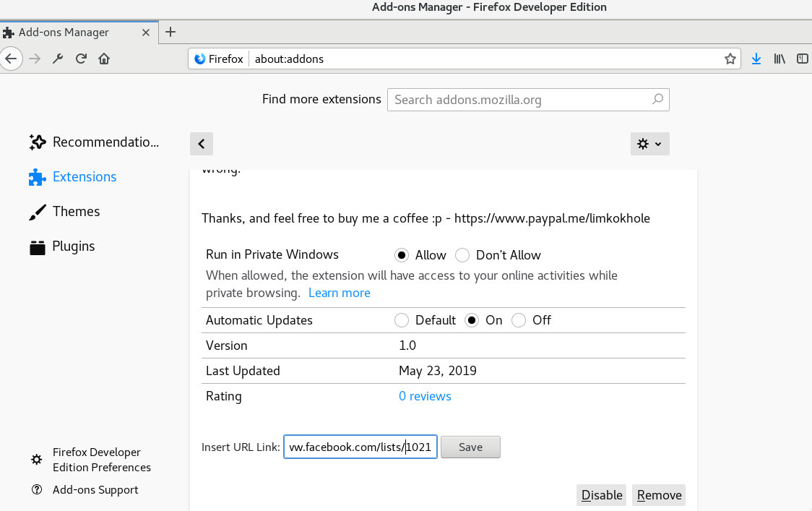Open the Downloads panel
Screen dimensions: 812x511
[x=756, y=59]
